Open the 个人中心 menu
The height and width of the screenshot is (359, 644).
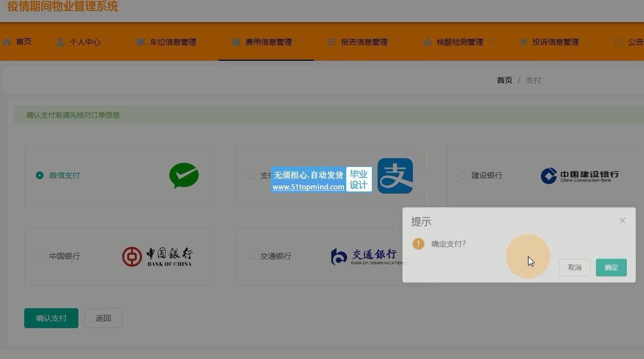(85, 42)
